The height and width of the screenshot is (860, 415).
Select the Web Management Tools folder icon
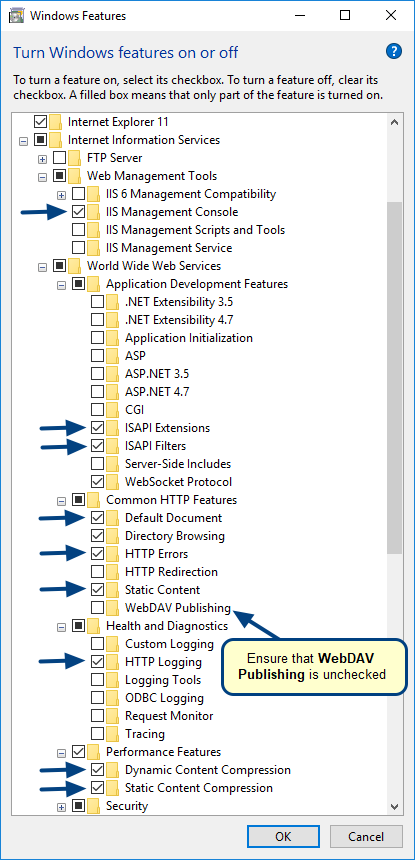75,176
